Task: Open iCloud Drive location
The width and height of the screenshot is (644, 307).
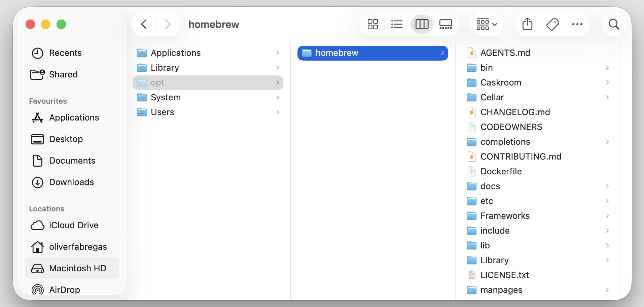Action: [x=72, y=225]
